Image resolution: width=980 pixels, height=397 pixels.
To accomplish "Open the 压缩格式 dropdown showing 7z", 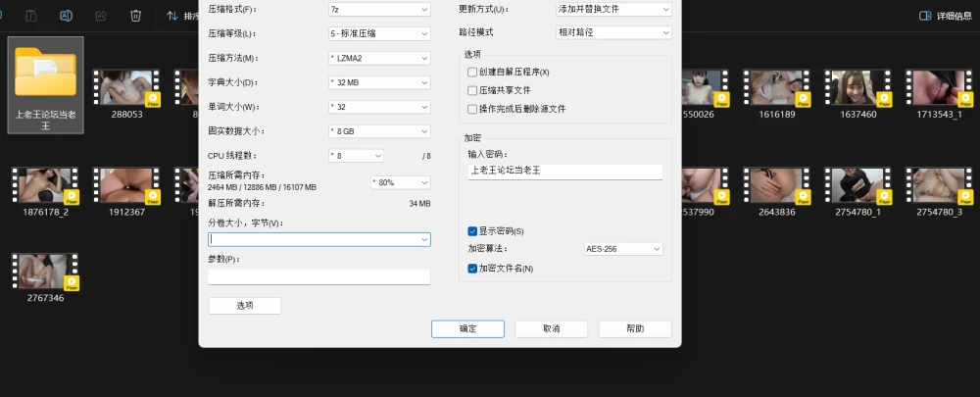I will (378, 10).
